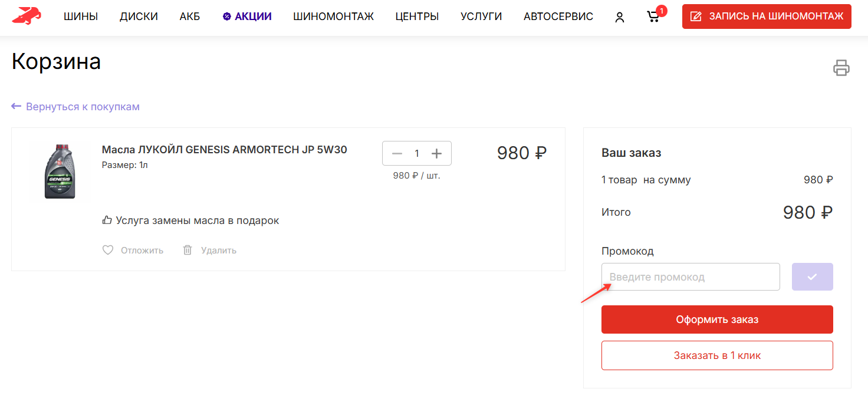868x402 pixels.
Task: Click Заказать в 1 клик button
Action: click(717, 355)
